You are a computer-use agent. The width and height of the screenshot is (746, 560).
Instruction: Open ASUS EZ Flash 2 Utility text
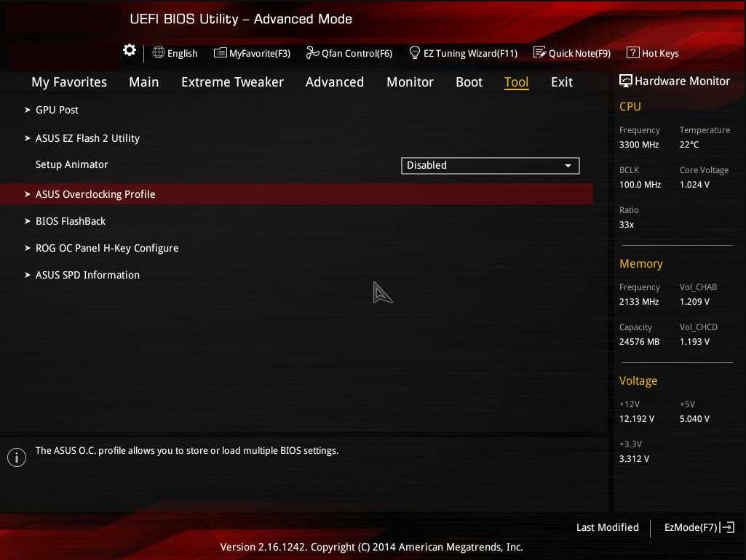point(87,138)
